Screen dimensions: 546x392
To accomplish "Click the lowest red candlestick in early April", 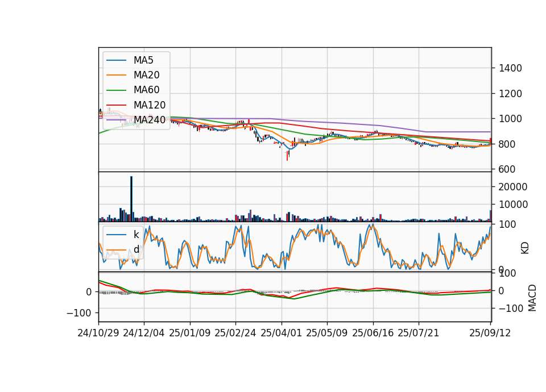I will point(287,155).
